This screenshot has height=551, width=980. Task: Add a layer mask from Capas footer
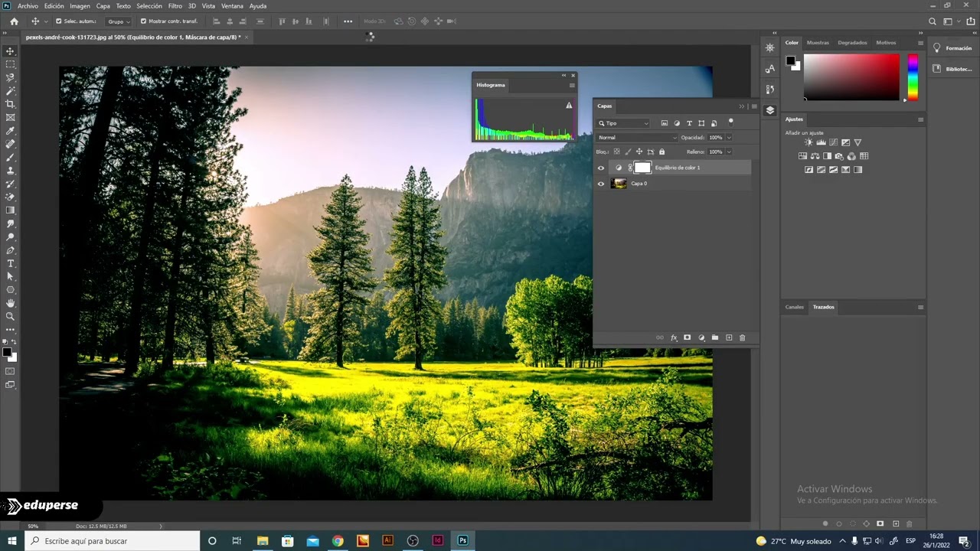pyautogui.click(x=687, y=337)
